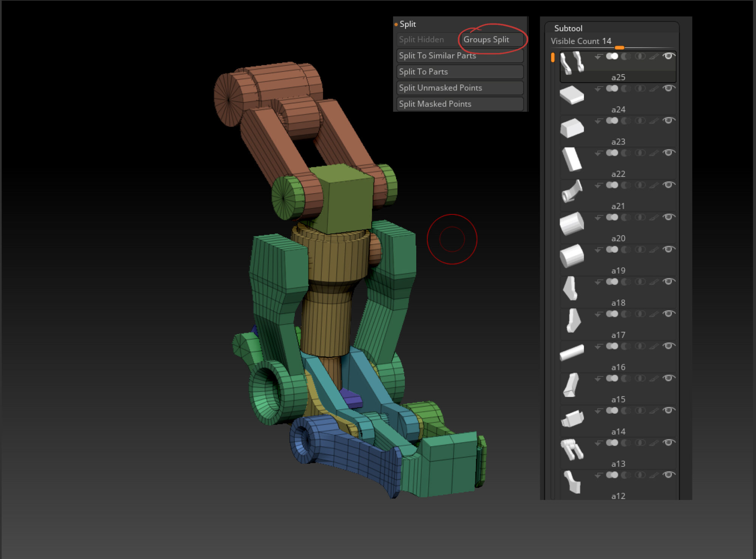Select the a19 subtool thumbnail
The image size is (756, 559).
pyautogui.click(x=572, y=256)
